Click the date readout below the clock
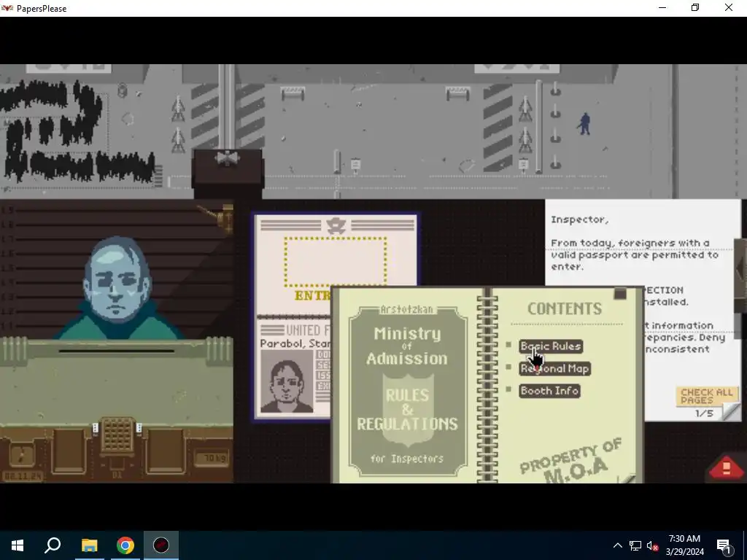The image size is (747, 560). (23, 475)
